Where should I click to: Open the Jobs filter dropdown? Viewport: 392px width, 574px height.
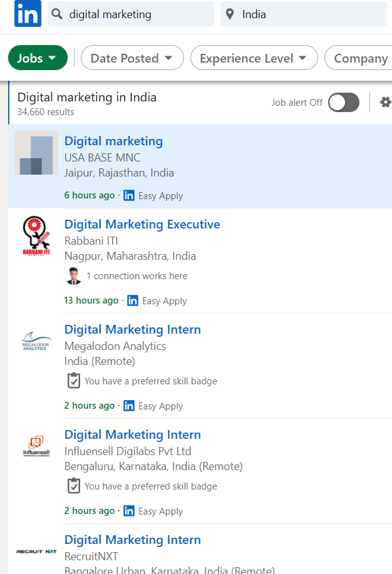38,58
